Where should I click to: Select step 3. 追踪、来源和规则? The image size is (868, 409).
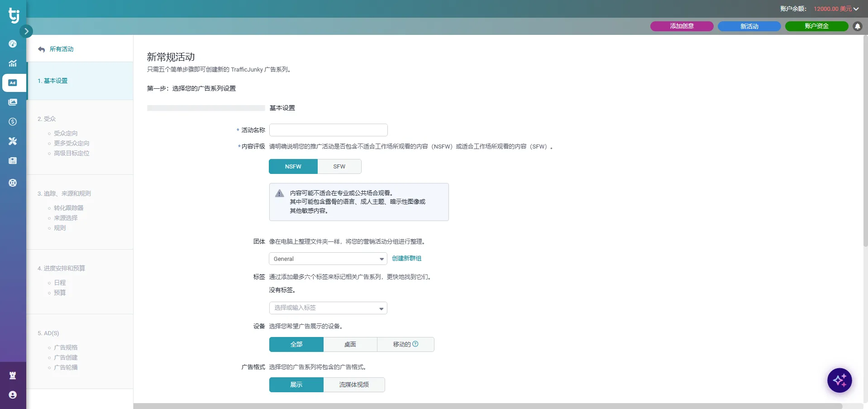(64, 193)
